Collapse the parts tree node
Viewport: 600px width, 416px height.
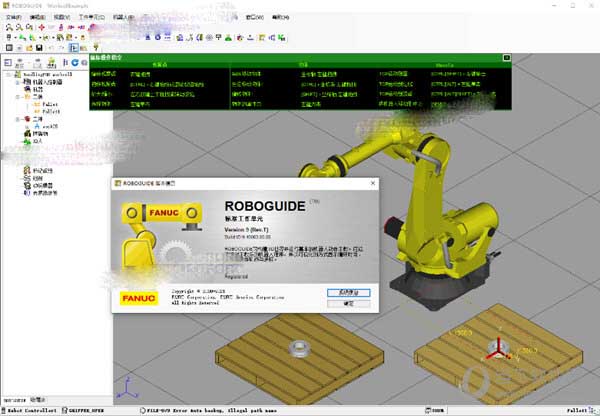(x=17, y=119)
